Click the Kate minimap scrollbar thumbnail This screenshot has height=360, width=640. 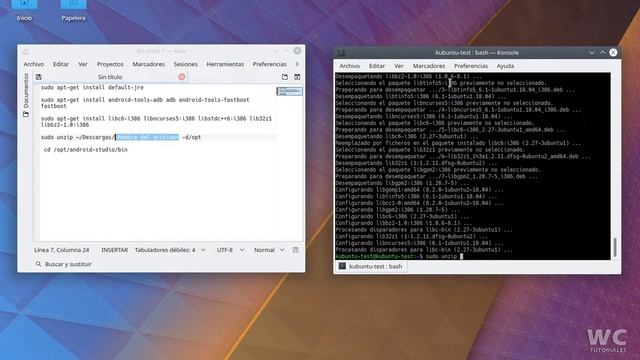(289, 91)
